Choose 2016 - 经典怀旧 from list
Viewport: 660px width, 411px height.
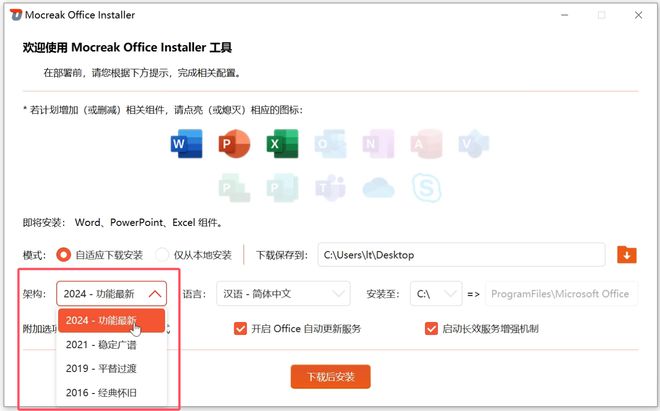tap(112, 393)
